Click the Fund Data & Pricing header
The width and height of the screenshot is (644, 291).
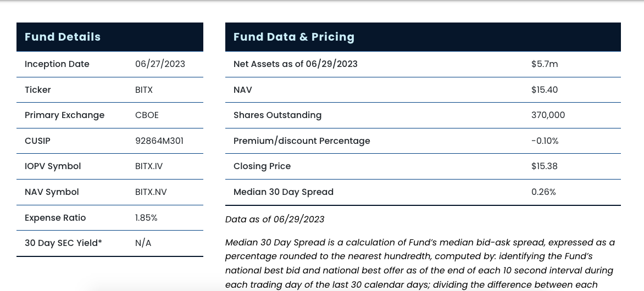coord(294,37)
